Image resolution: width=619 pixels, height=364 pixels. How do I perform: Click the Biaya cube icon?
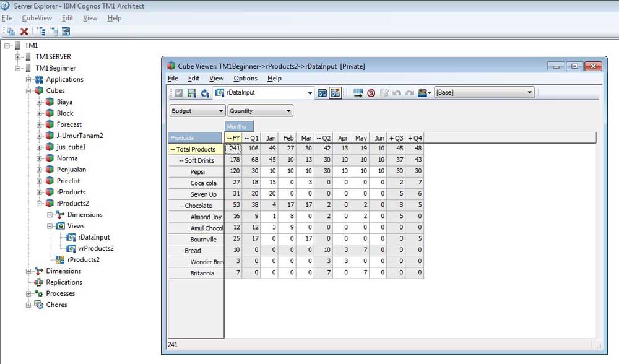50,102
